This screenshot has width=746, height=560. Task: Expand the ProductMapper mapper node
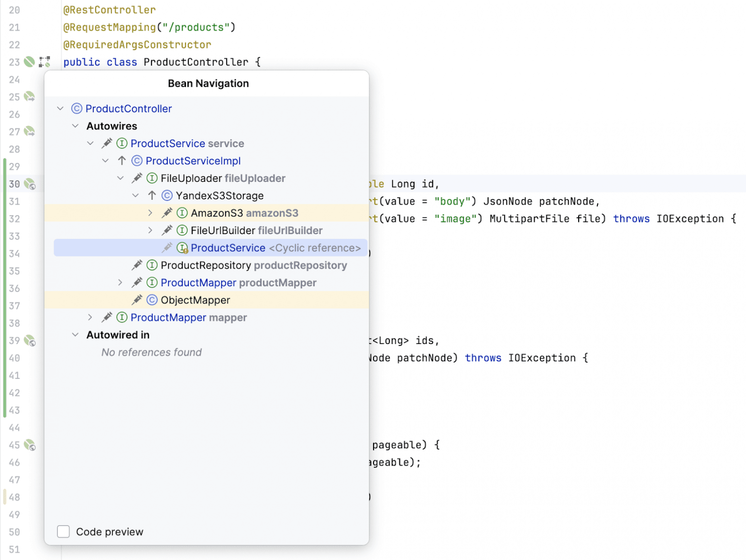90,317
